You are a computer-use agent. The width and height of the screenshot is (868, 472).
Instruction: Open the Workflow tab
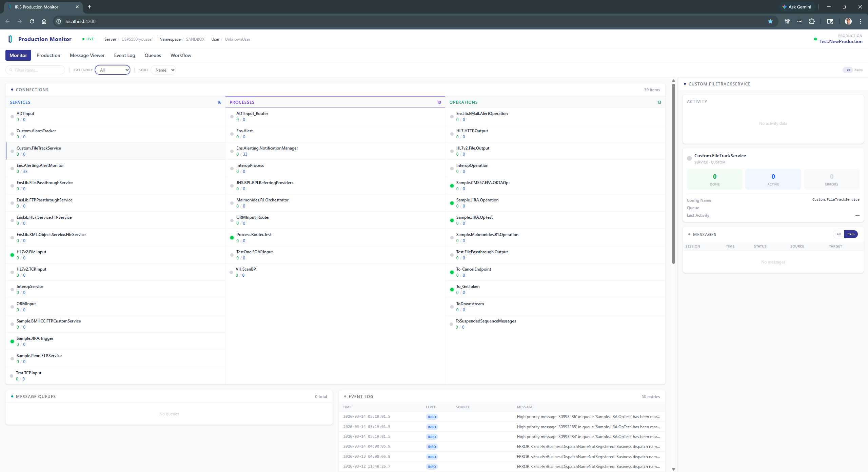[180, 55]
